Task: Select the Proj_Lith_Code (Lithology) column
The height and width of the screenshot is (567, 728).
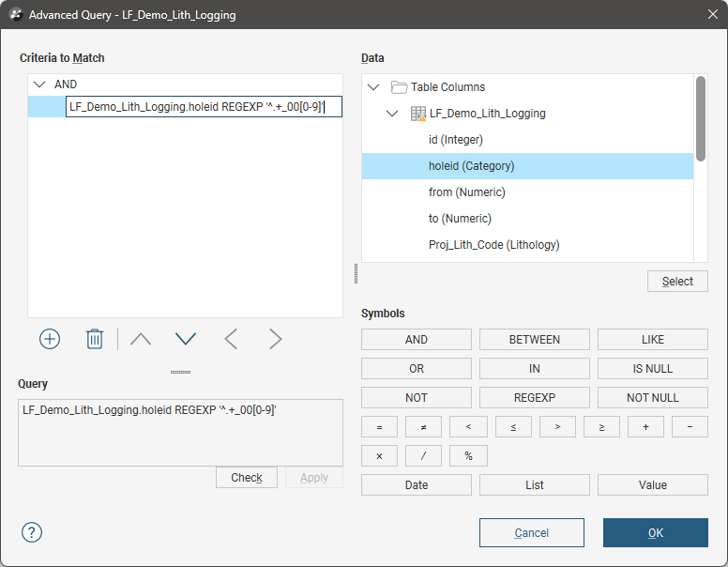Action: coord(493,245)
